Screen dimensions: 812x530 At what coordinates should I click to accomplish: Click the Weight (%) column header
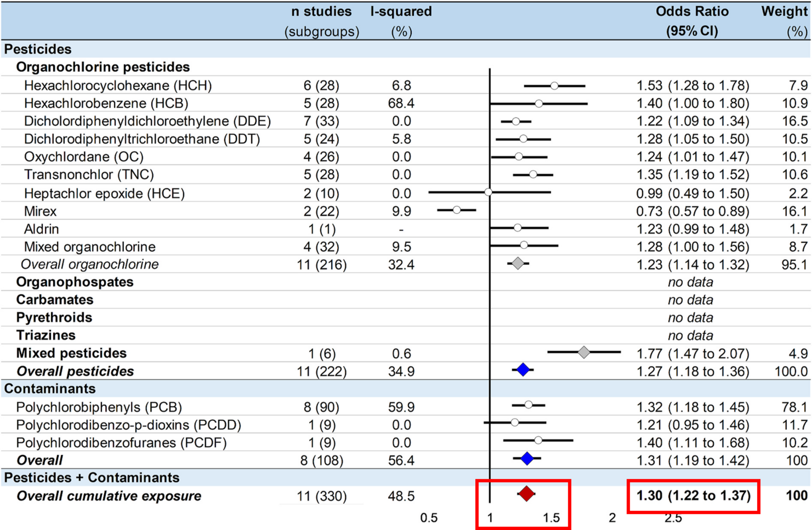[x=784, y=21]
